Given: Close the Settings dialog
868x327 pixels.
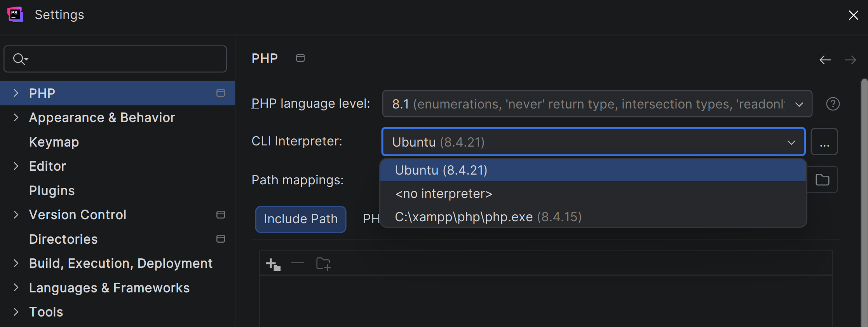Looking at the screenshot, I should tap(854, 15).
